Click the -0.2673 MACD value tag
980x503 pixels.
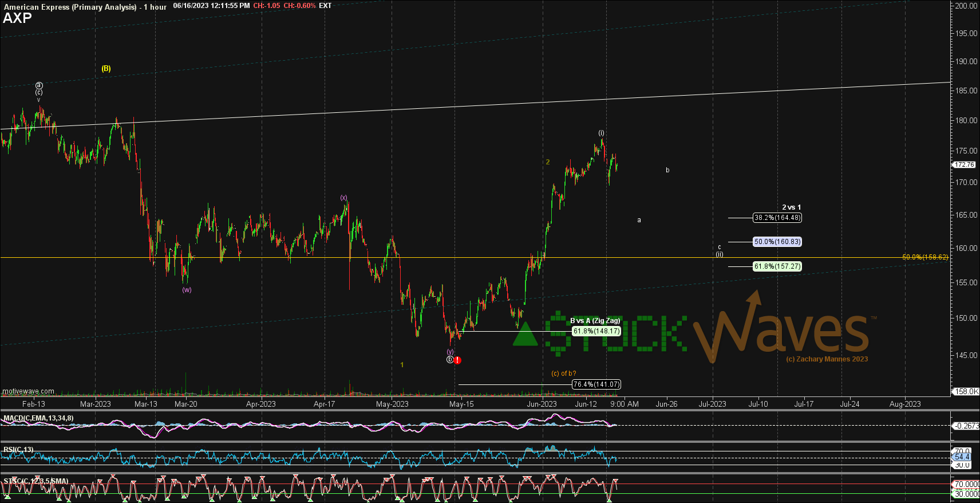click(965, 426)
